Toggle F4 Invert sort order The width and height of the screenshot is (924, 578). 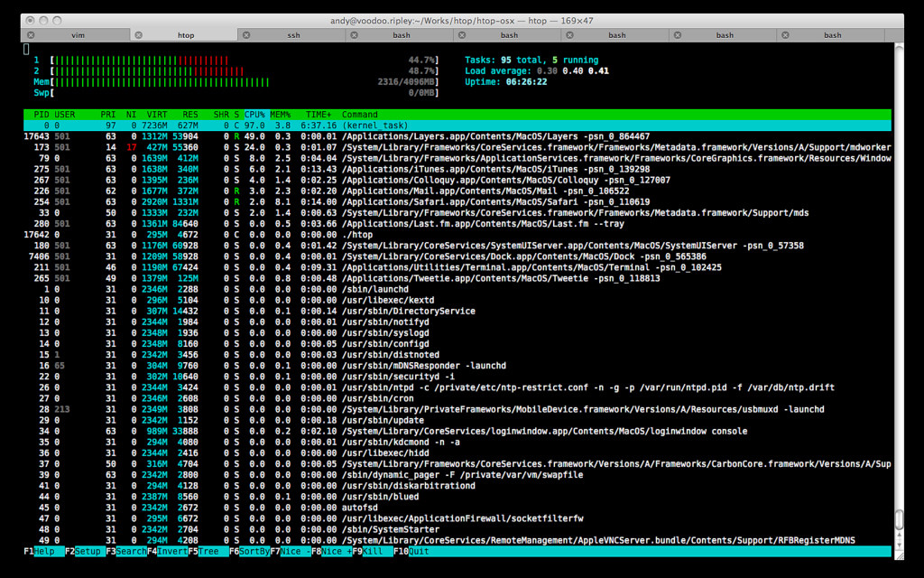(x=167, y=552)
